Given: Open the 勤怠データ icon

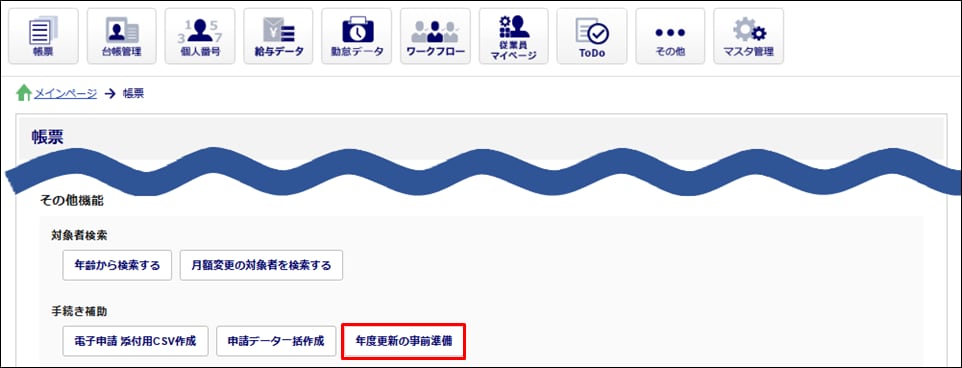Looking at the screenshot, I should (x=357, y=36).
